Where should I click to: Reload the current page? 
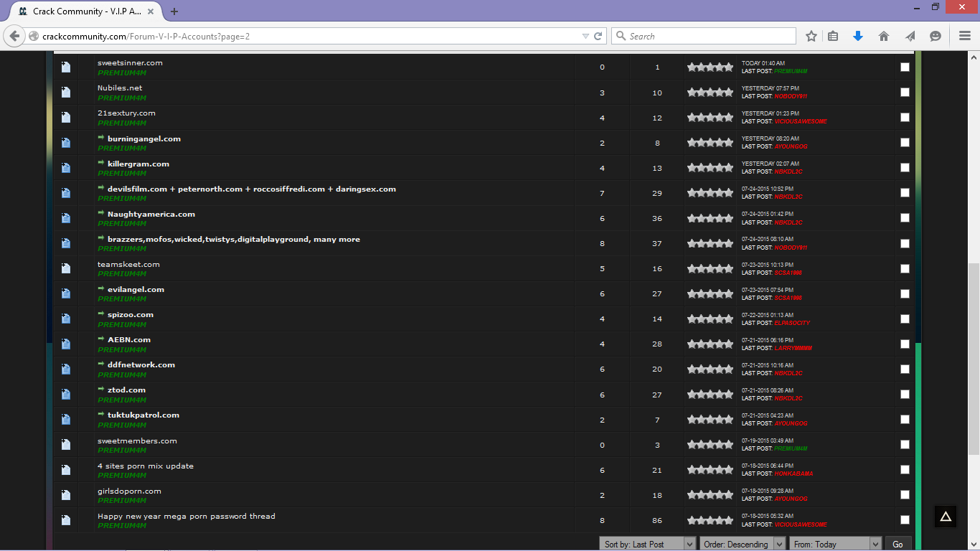[x=598, y=36]
